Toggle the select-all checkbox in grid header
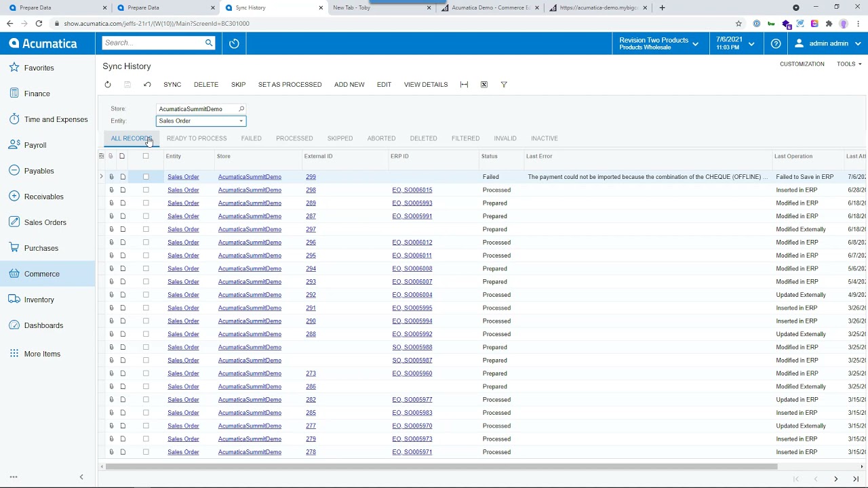This screenshot has height=488, width=868. coord(146,156)
